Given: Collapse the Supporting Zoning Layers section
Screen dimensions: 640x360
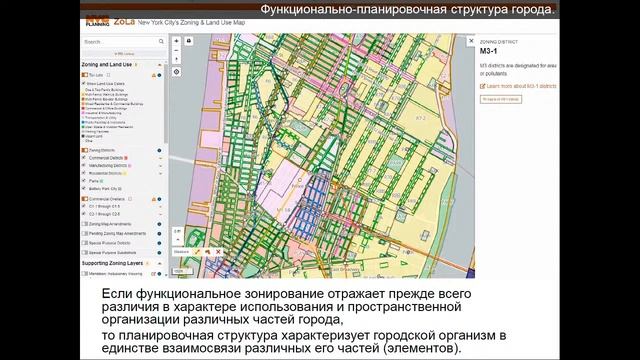Looking at the screenshot, I should (159, 264).
